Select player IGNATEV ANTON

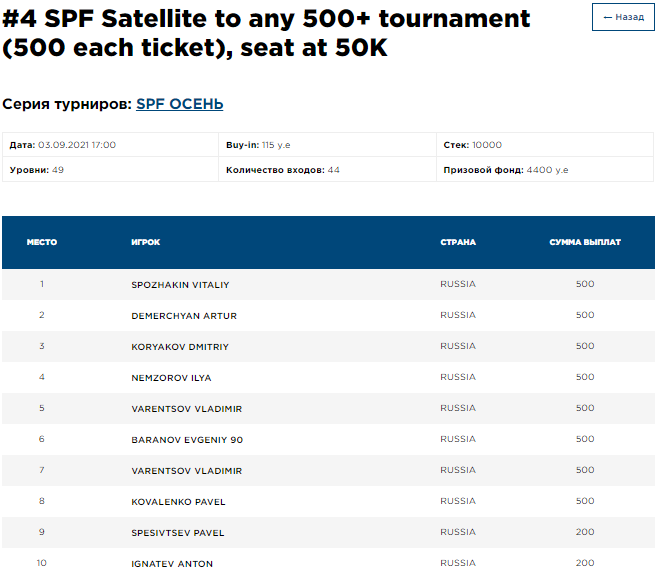pyautogui.click(x=172, y=564)
